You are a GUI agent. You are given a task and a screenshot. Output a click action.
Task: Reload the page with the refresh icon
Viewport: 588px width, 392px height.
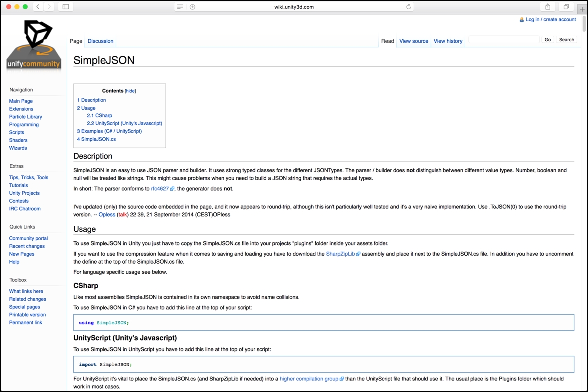409,7
